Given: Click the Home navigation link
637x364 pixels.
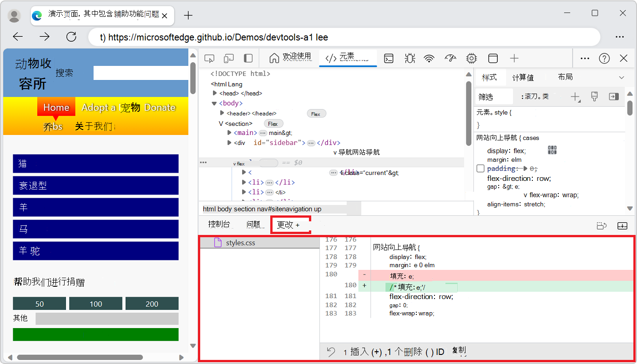Looking at the screenshot, I should (56, 107).
